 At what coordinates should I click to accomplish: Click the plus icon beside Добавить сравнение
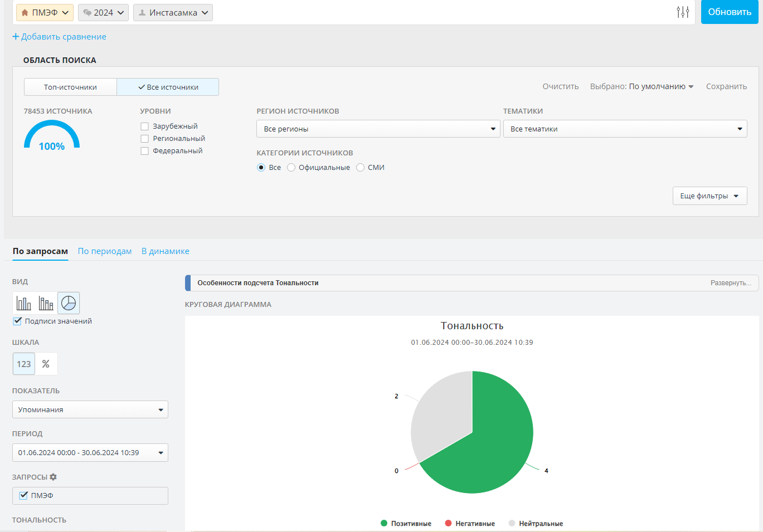pos(16,37)
